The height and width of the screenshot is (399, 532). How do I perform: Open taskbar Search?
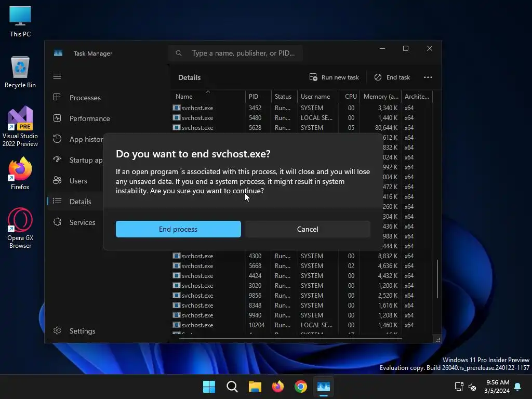pos(232,387)
